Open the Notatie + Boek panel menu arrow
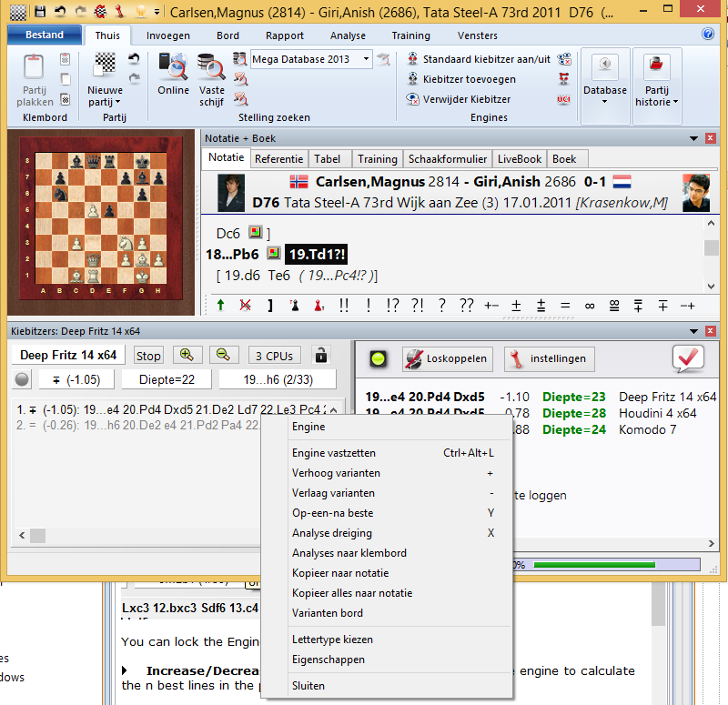Screen dimensions: 728x705 693,138
